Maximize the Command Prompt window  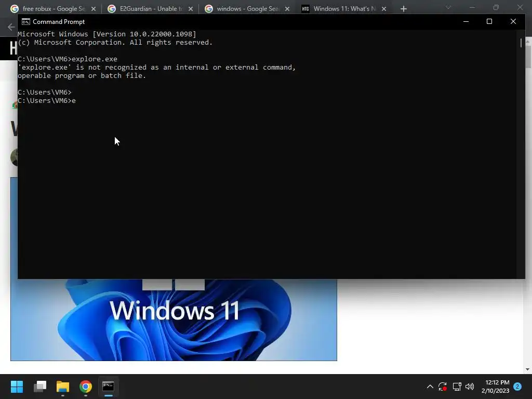[x=489, y=21]
